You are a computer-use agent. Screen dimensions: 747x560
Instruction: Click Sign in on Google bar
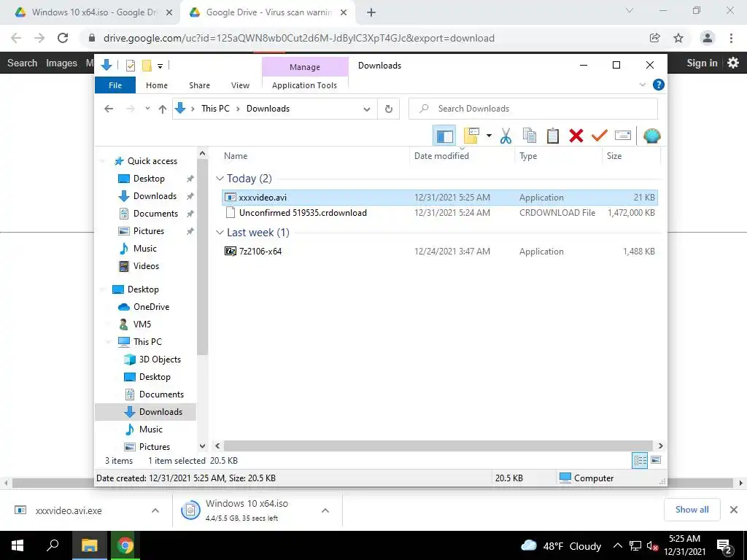coord(702,63)
